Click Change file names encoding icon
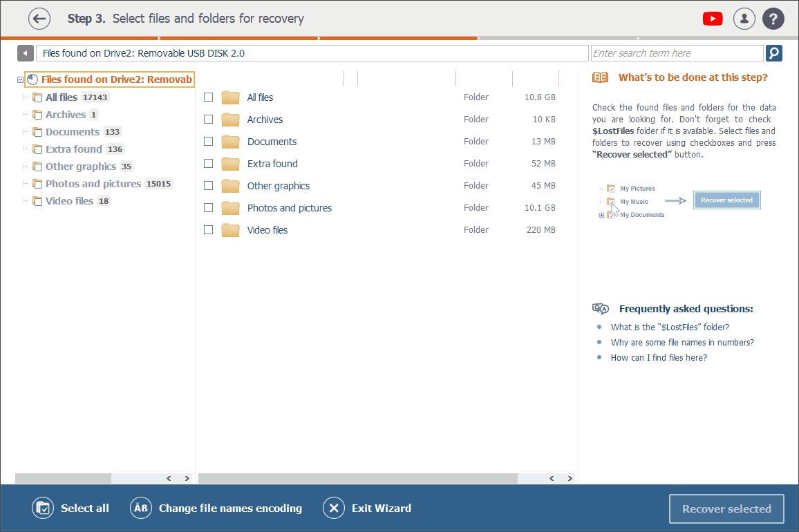Image resolution: width=799 pixels, height=532 pixels. 141,509
